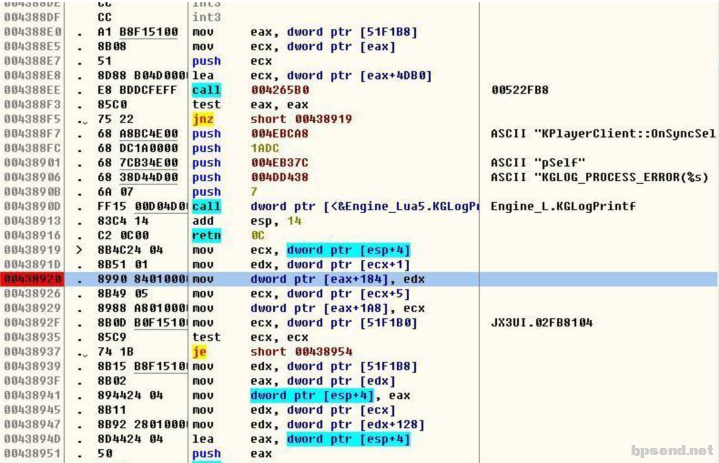Select address 0043892F
Viewport: 719px width, 463px height.
coord(33,323)
